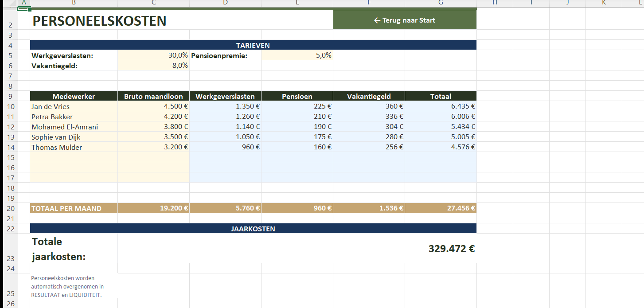
Task: Select row 10 header
Action: 11,107
